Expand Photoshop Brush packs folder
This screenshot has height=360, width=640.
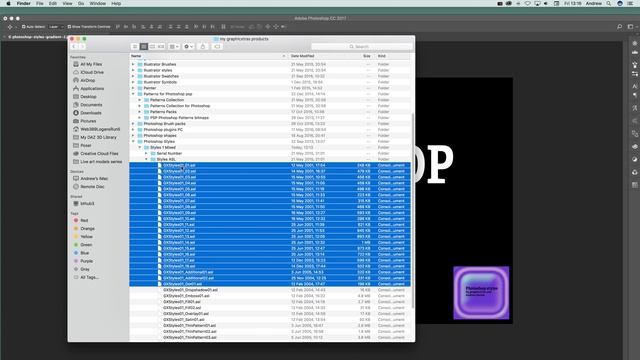pos(133,123)
